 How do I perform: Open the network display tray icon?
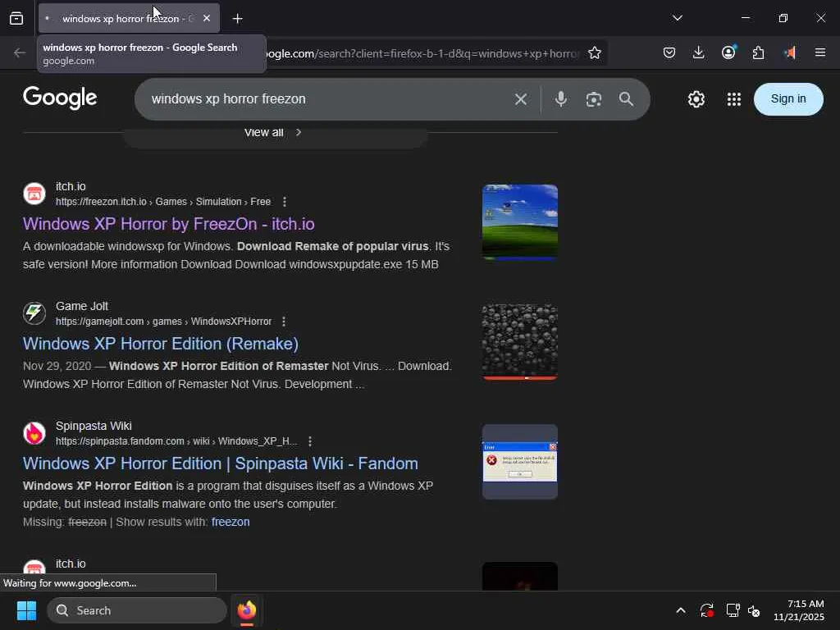733,610
